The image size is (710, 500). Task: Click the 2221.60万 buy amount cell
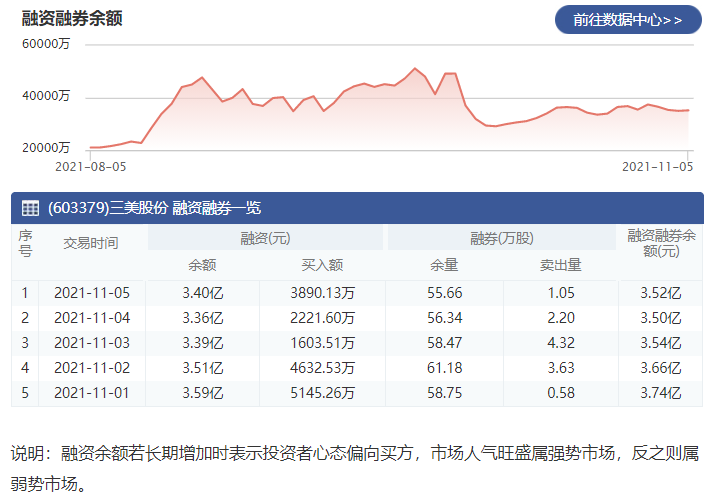(x=322, y=318)
